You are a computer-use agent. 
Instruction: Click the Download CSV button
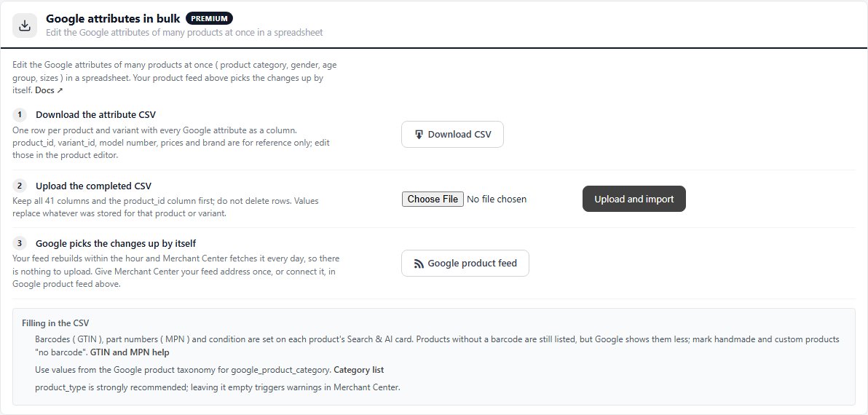452,135
